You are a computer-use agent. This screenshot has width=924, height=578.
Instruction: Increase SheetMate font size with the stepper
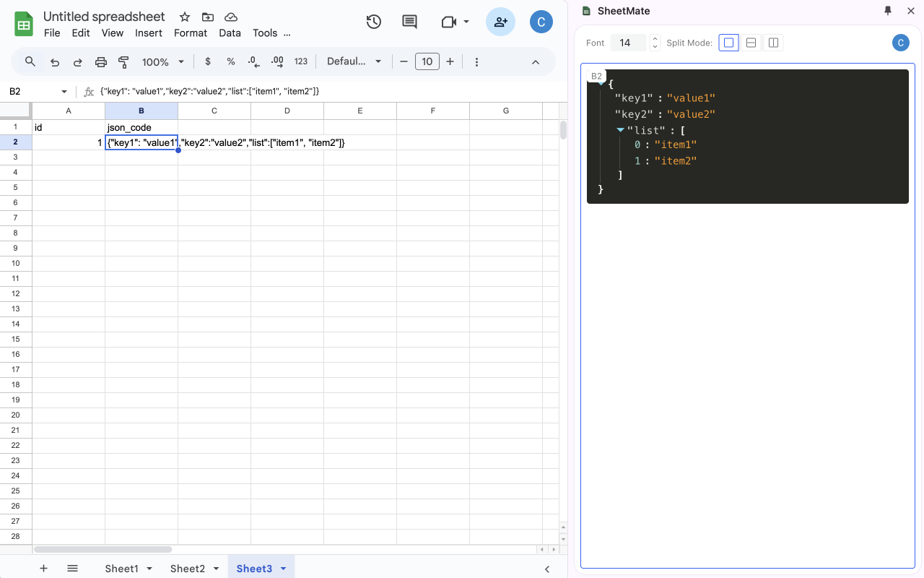tap(654, 39)
